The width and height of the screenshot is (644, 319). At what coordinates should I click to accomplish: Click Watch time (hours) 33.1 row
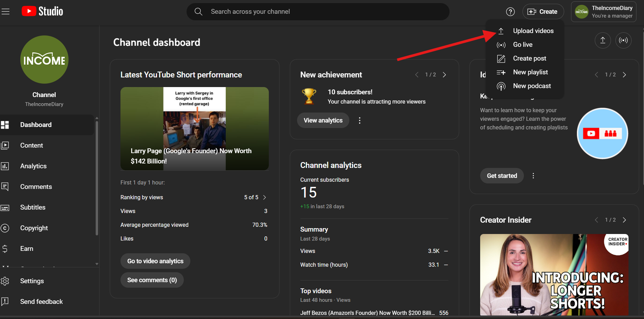click(374, 265)
